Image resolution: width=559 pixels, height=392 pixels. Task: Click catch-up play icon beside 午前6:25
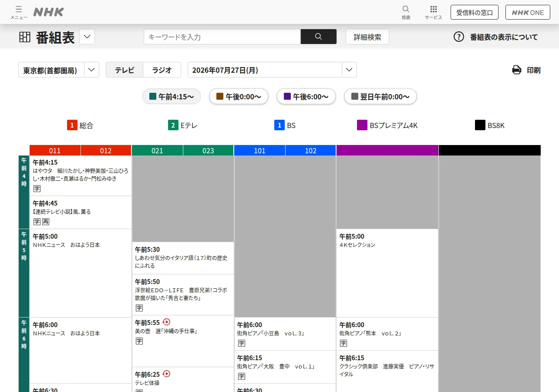pos(166,374)
